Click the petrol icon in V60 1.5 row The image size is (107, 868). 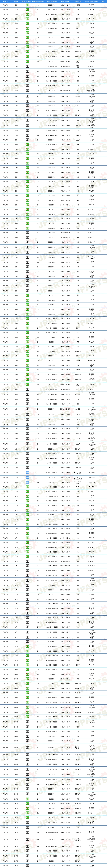[27, 314]
